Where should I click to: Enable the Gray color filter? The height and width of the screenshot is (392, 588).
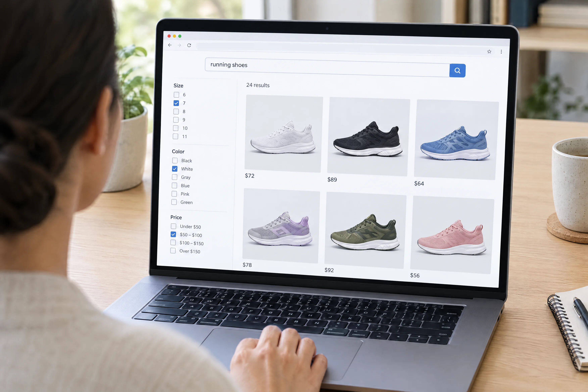[175, 177]
